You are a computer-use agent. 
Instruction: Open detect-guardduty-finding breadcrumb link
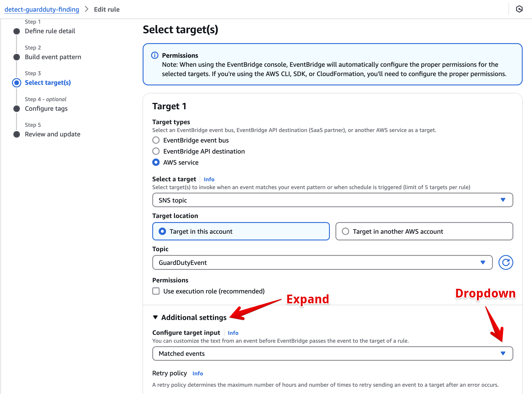42,9
